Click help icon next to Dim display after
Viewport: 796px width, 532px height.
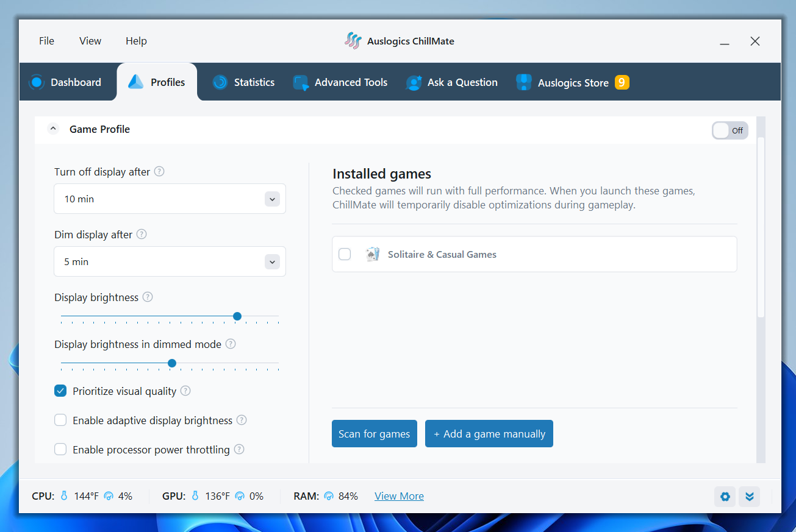[x=142, y=235]
